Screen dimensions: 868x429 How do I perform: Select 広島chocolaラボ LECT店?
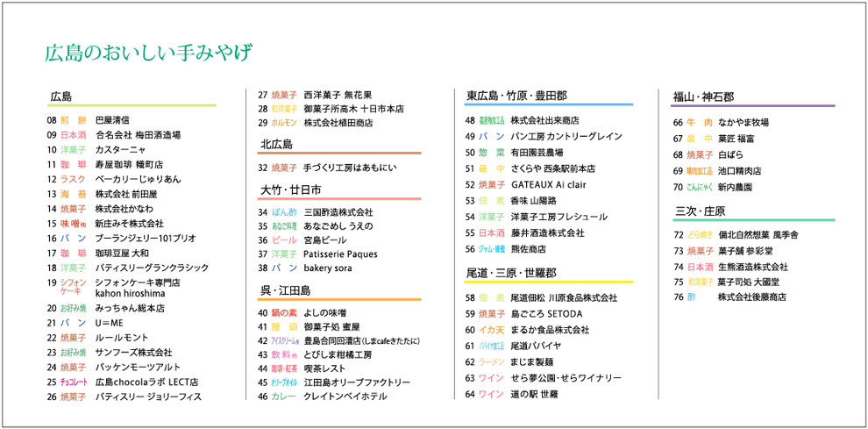(146, 382)
